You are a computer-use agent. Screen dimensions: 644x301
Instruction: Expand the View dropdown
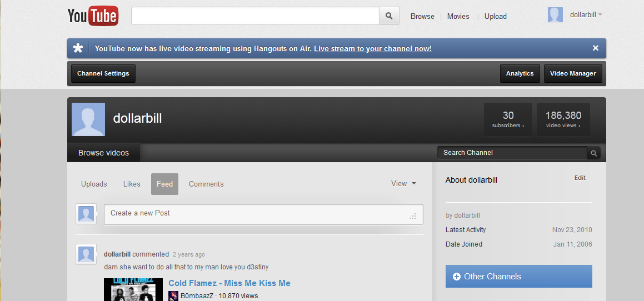pos(403,184)
